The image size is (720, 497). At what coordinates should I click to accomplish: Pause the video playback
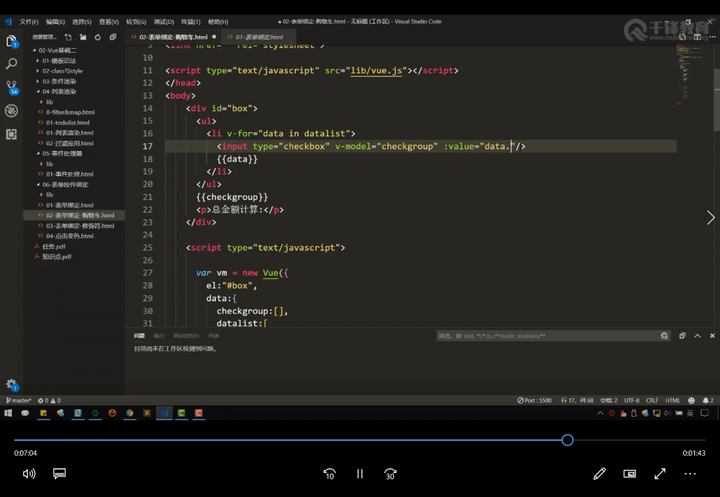click(x=360, y=474)
